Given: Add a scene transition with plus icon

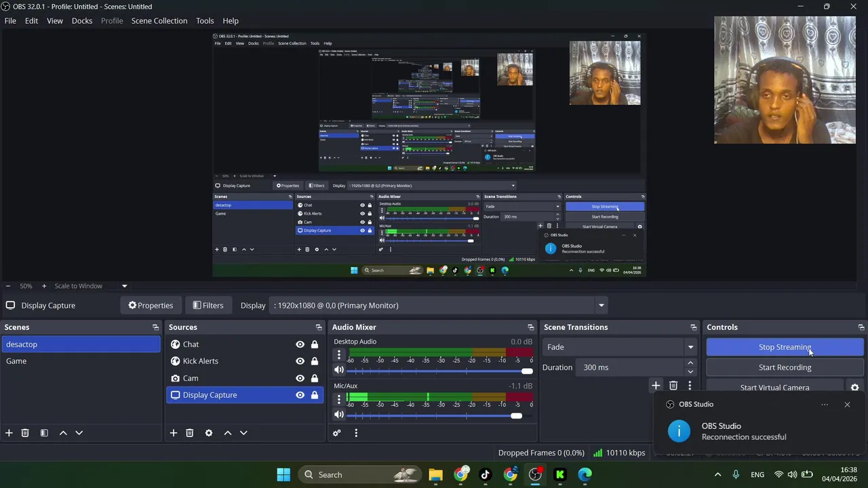Looking at the screenshot, I should tap(656, 386).
